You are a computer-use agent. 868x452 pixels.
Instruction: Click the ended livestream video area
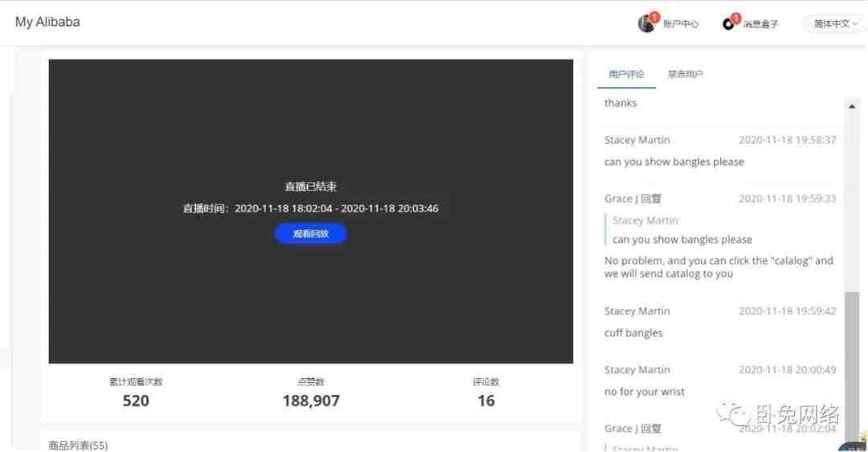coord(310,211)
